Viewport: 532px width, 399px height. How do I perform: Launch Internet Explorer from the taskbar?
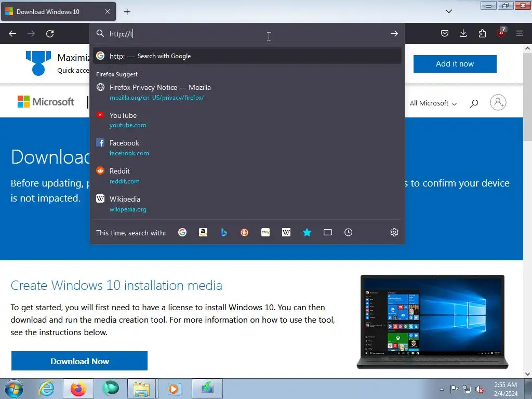pyautogui.click(x=46, y=389)
